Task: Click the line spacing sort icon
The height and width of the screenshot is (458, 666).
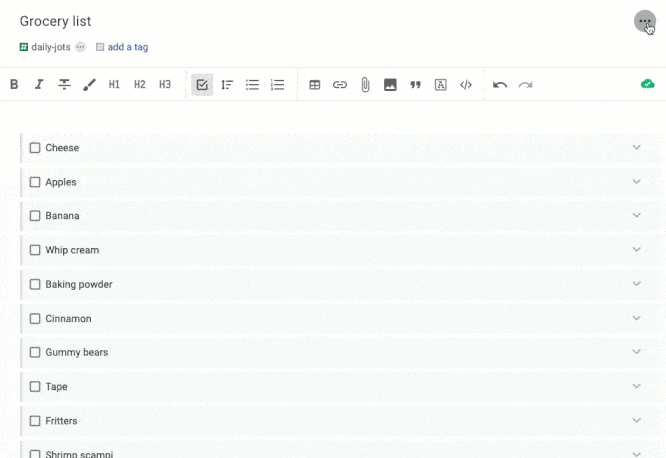Action: (227, 85)
